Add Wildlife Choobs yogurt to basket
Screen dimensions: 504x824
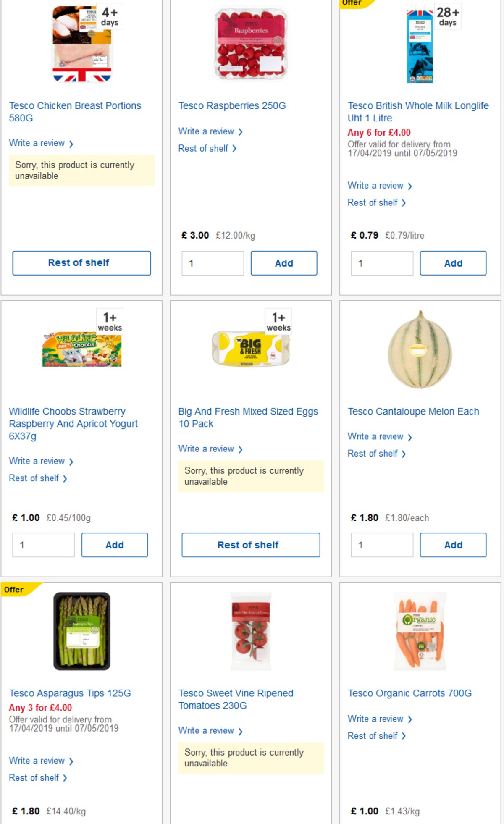coord(115,545)
